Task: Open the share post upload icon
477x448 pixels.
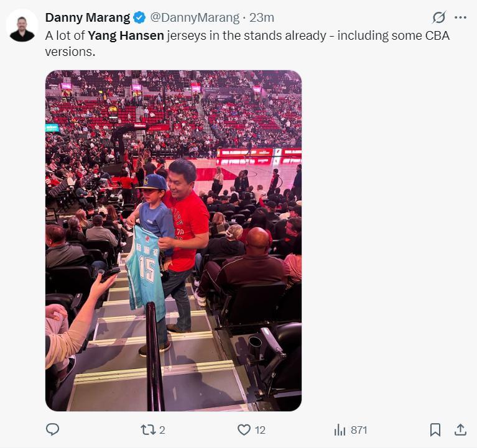Action: pyautogui.click(x=460, y=429)
